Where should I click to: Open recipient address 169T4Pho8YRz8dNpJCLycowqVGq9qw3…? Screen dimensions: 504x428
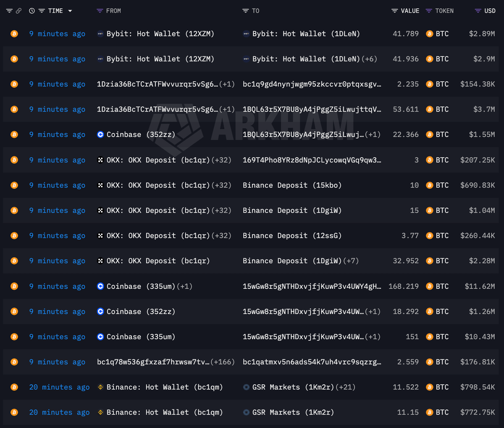(312, 160)
